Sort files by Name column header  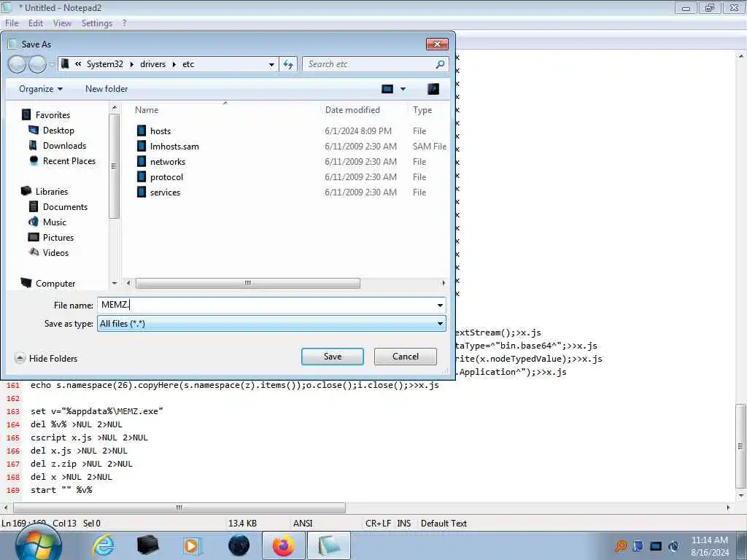coord(147,110)
